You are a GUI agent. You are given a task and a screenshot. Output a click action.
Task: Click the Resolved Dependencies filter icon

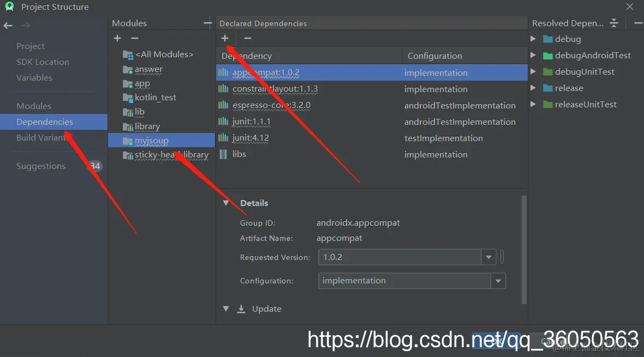[x=613, y=23]
